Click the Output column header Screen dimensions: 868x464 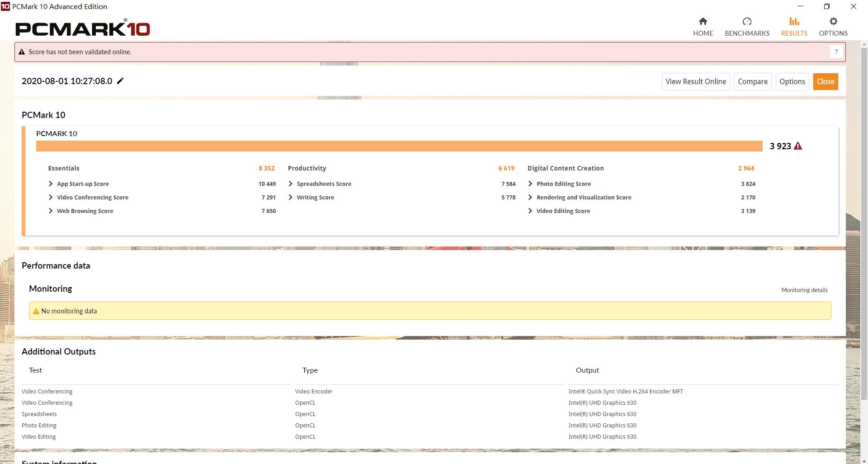[587, 370]
